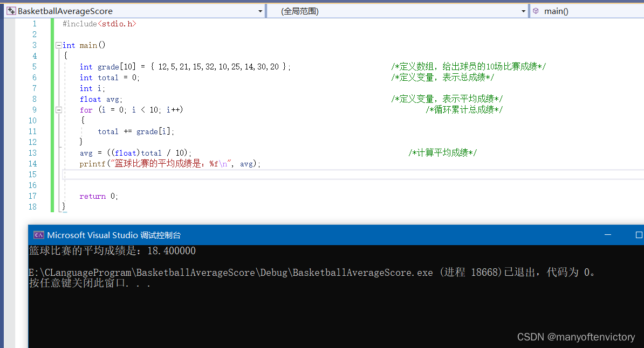Minimize the Microsoft Visual Studio debug console
Image resolution: width=644 pixels, height=348 pixels.
point(608,235)
